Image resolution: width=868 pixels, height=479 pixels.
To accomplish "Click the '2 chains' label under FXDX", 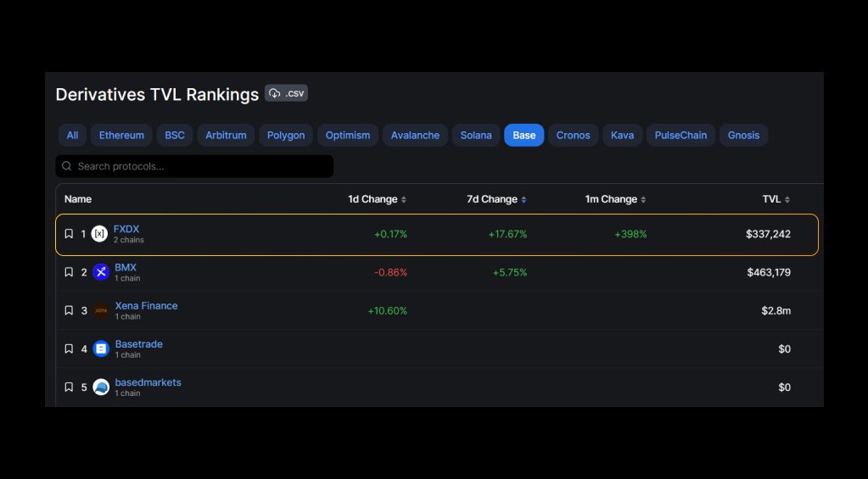I will click(128, 240).
